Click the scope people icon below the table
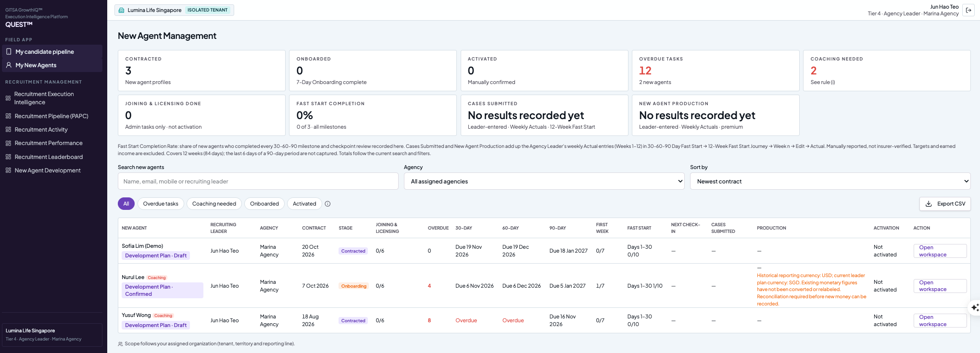 120,344
